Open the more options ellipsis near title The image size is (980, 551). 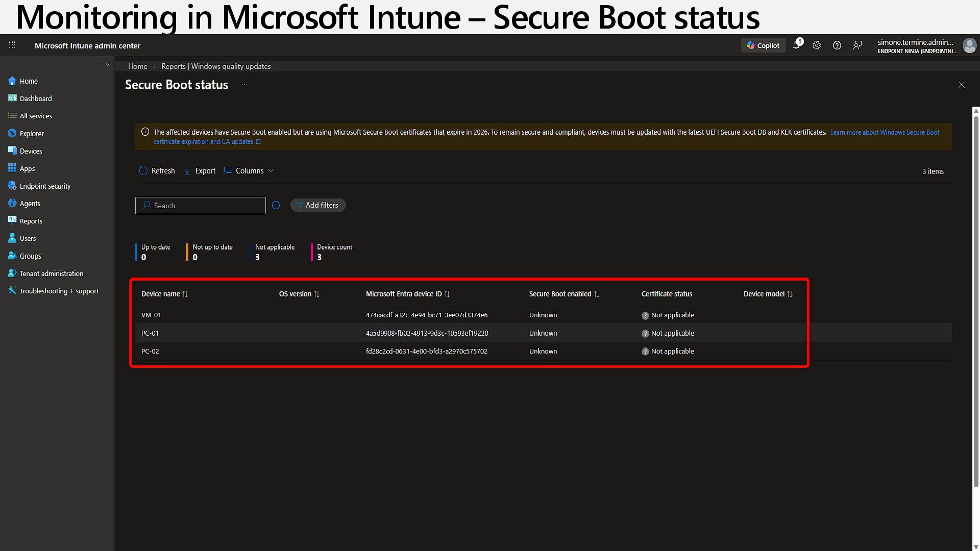pos(244,85)
